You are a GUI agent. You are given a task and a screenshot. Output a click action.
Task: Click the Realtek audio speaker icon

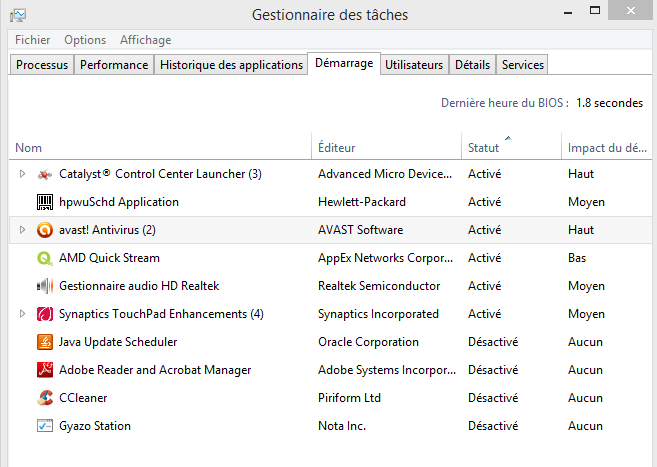point(44,286)
